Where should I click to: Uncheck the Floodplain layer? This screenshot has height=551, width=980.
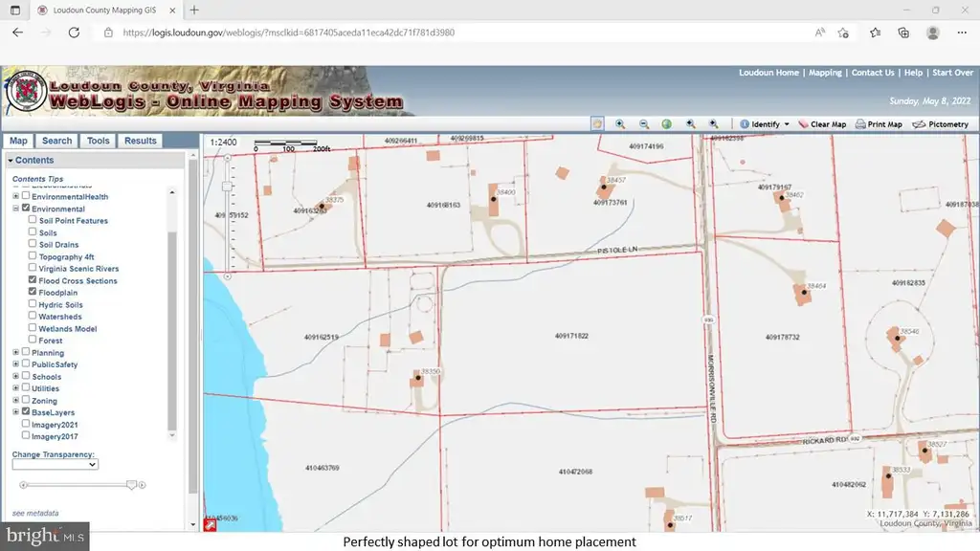point(33,291)
